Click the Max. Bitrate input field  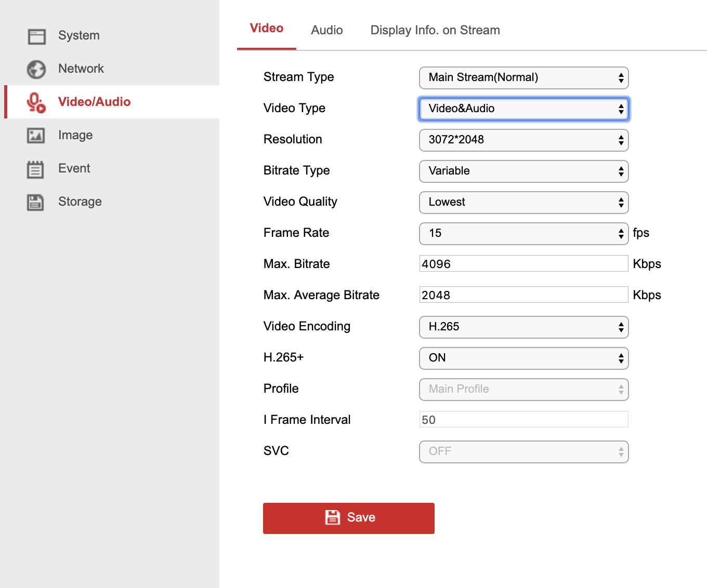[x=523, y=264]
